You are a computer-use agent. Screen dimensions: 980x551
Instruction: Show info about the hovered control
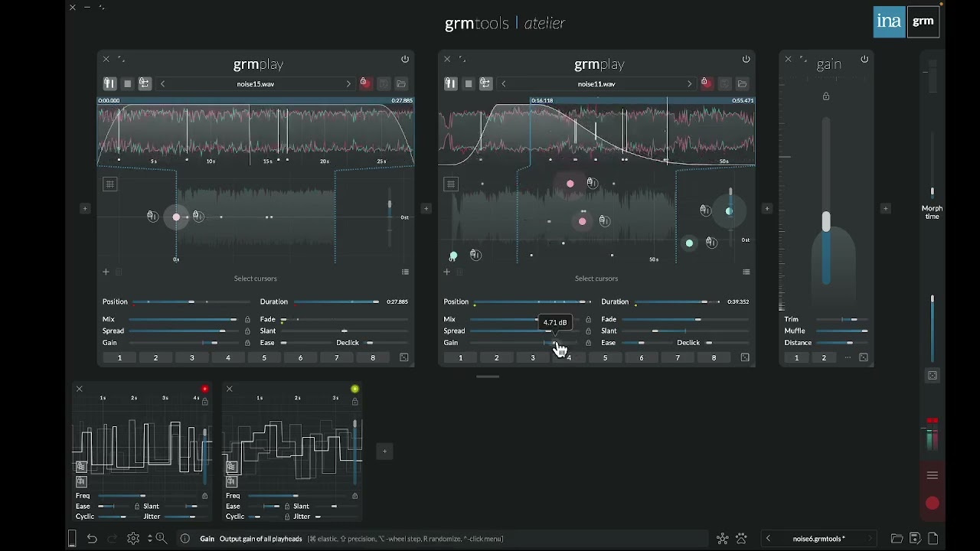(x=185, y=539)
